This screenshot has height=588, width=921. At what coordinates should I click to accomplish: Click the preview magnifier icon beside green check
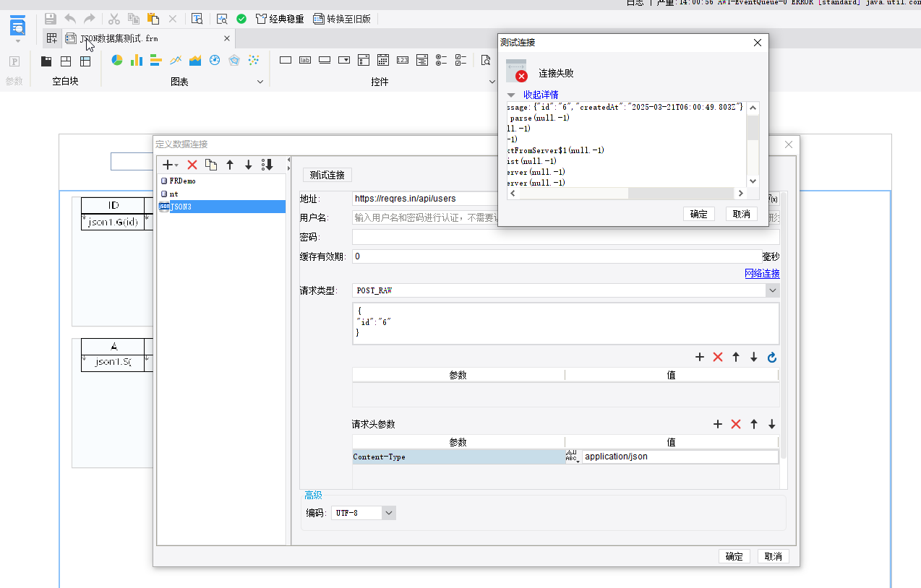click(222, 19)
